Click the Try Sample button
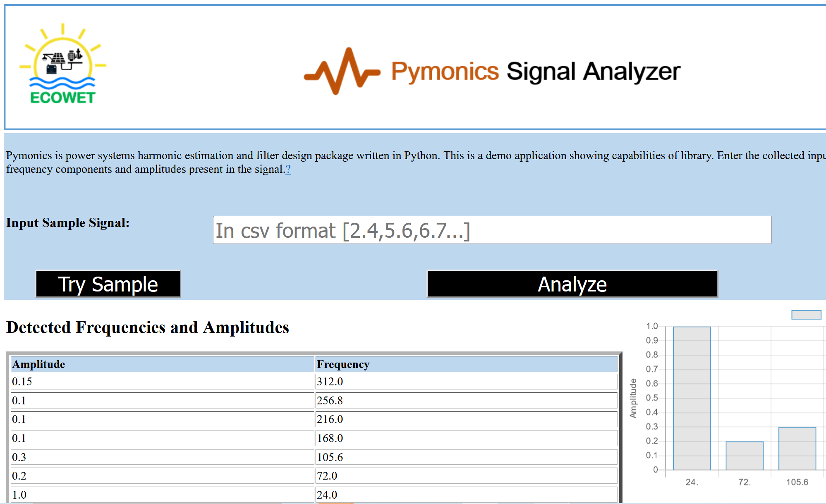Screen dimensions: 826x504 (108, 284)
